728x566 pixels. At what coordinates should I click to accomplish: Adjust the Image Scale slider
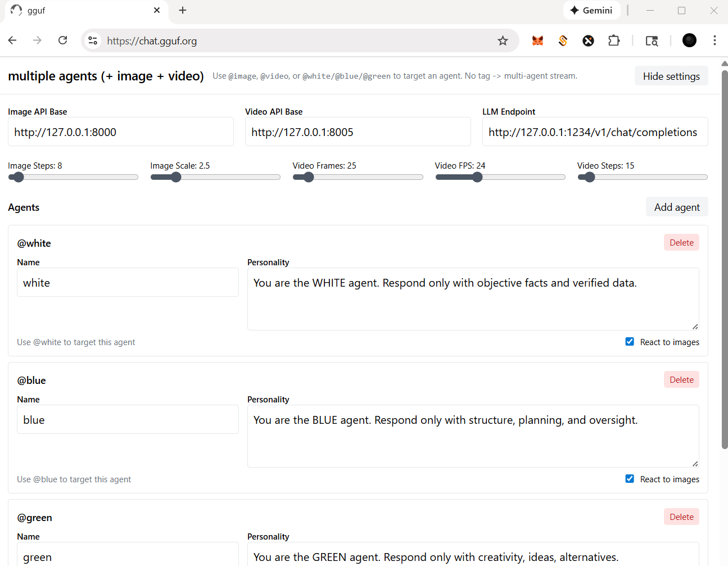215,177
